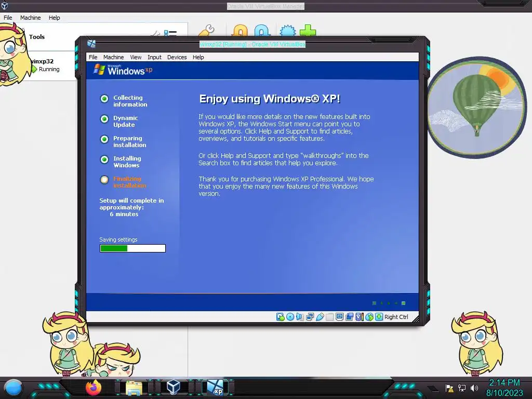The height and width of the screenshot is (399, 532).
Task: Click the Action Center flag tray icon
Action: coord(449,388)
